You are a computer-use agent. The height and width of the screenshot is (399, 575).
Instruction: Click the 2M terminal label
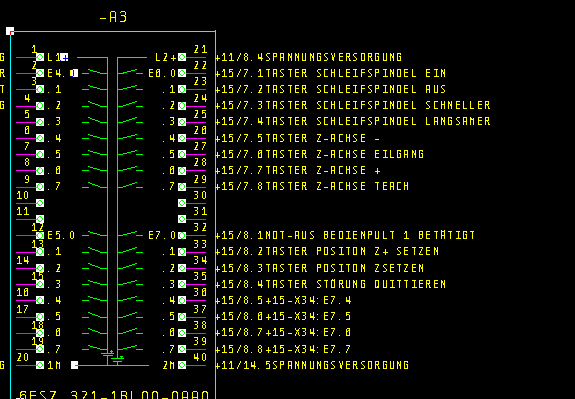click(169, 365)
